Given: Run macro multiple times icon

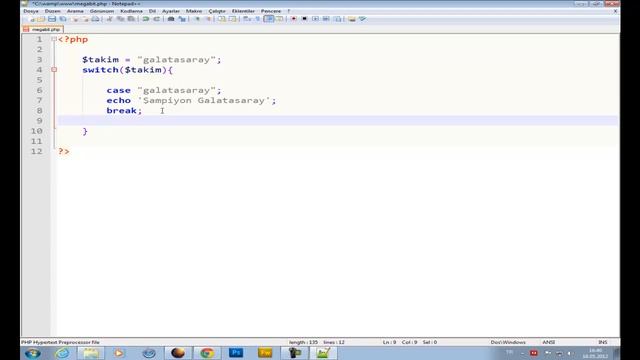Looking at the screenshot, I should pos(326,19).
